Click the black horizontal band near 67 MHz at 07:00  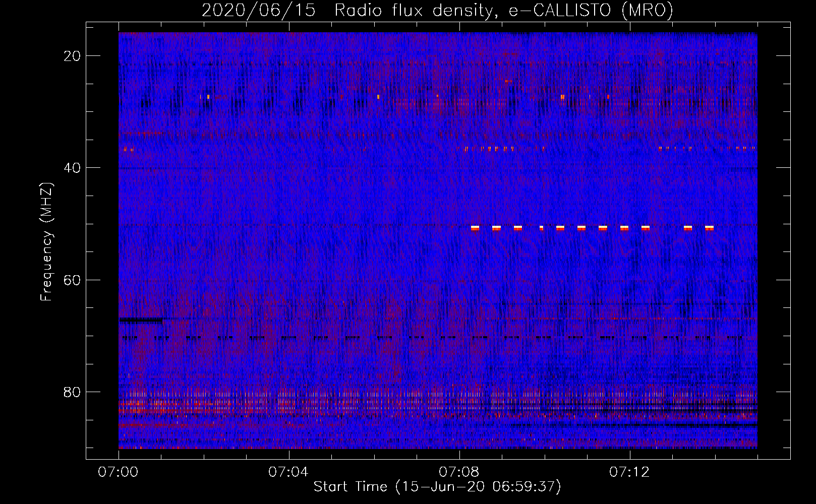tap(141, 320)
